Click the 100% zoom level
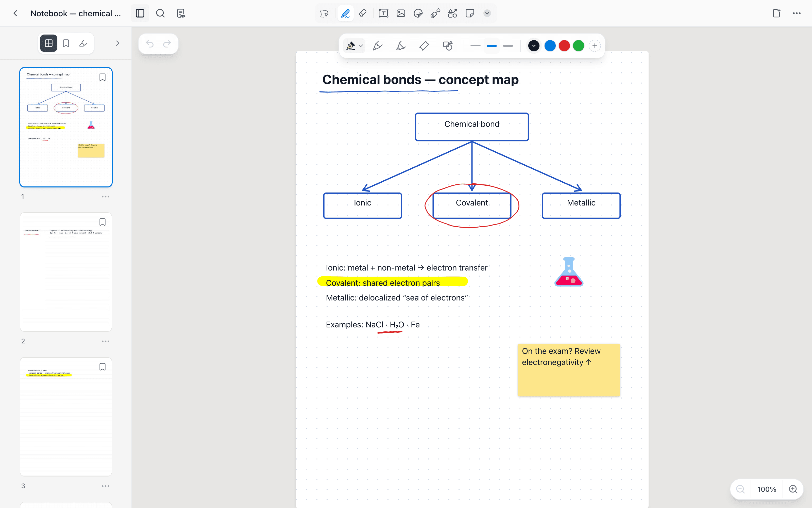This screenshot has width=812, height=508. (767, 489)
